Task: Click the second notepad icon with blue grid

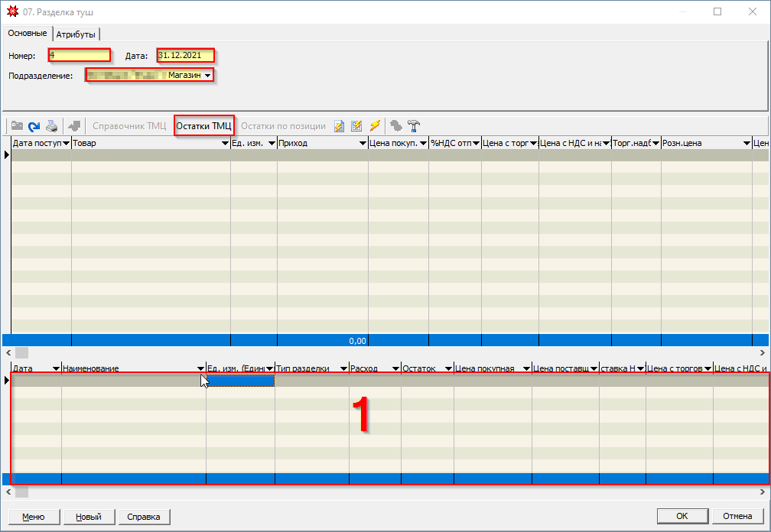Action: [x=356, y=126]
